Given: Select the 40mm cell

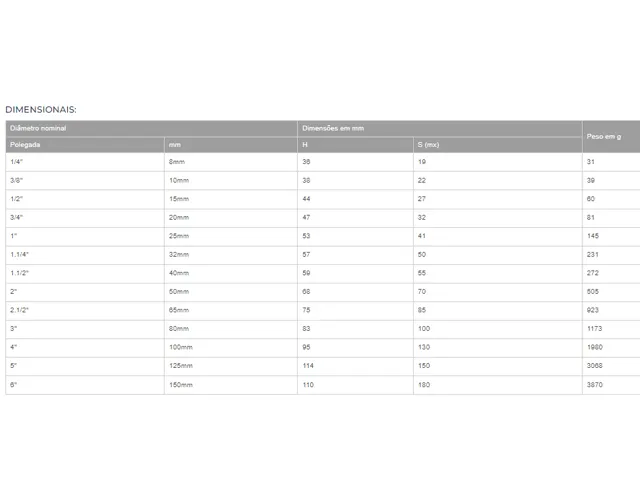Looking at the screenshot, I should (231, 273).
